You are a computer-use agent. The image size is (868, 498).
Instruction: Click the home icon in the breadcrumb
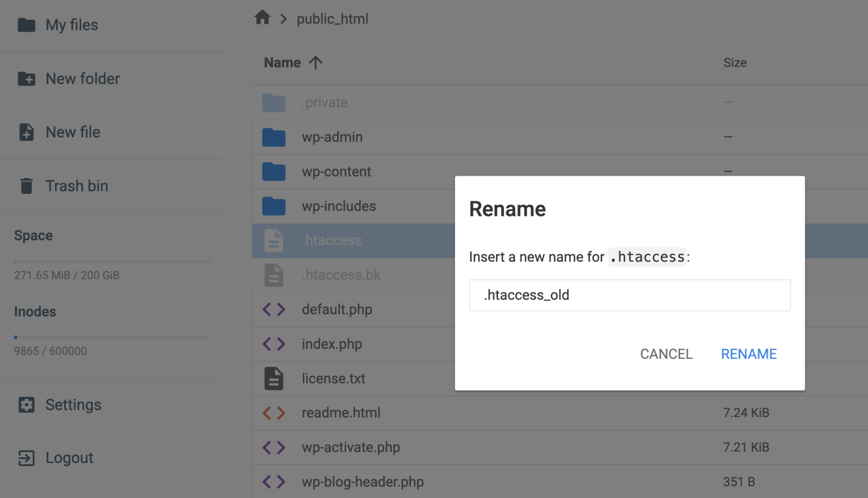[262, 18]
